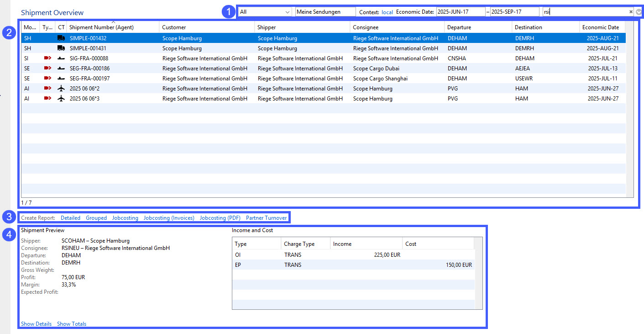Create the Detailed report
644x334 pixels.
coord(70,218)
